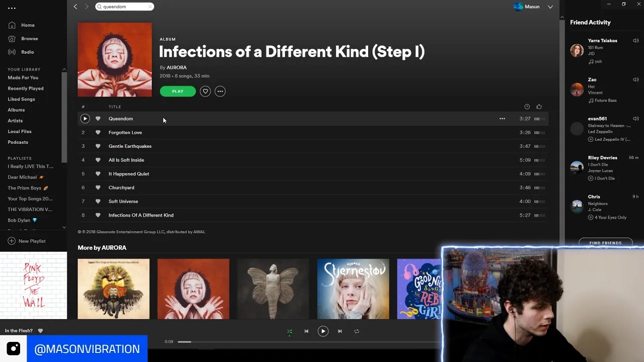Open the AURORA artist link

[x=177, y=67]
